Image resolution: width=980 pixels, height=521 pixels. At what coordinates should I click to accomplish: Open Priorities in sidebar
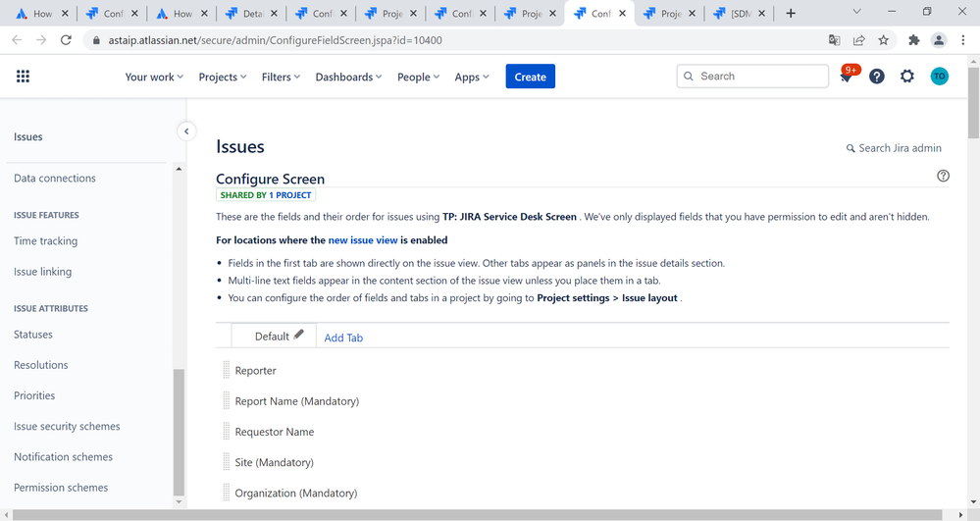click(34, 395)
